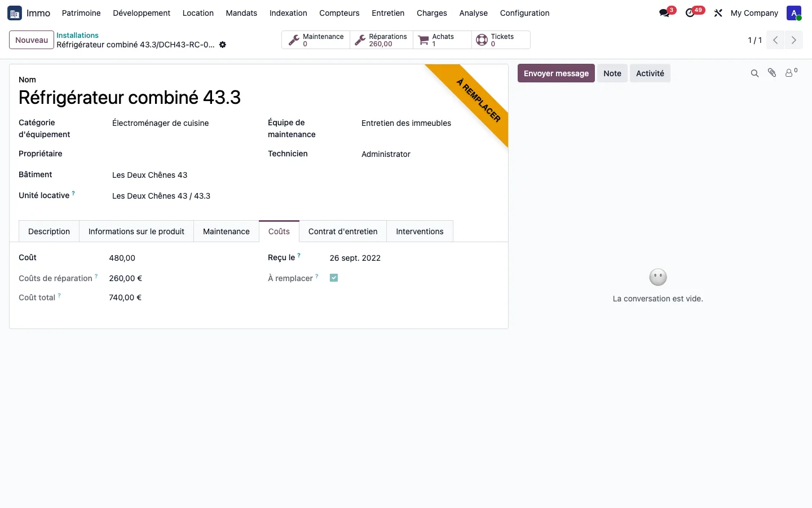Open the Configuration menu
Image resolution: width=812 pixels, height=508 pixels.
point(524,13)
